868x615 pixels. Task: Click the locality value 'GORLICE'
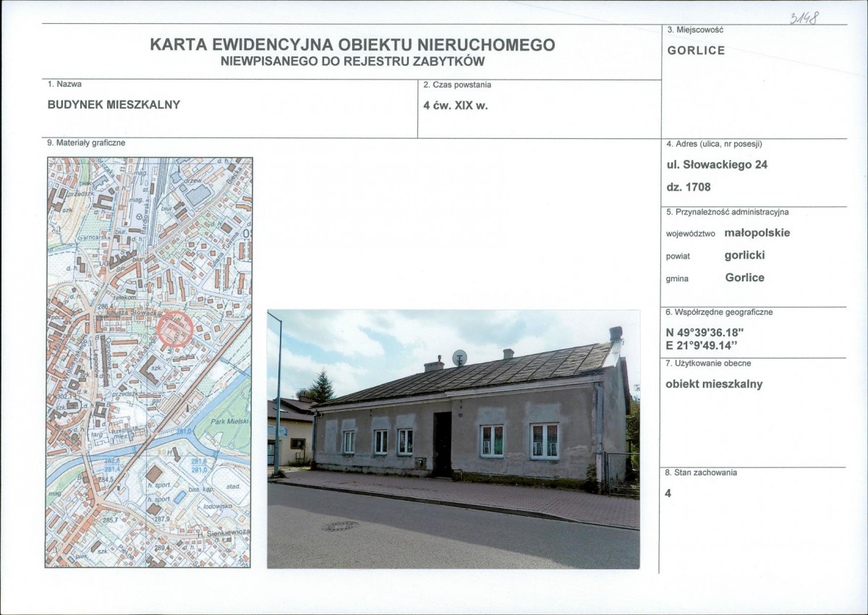(x=696, y=51)
